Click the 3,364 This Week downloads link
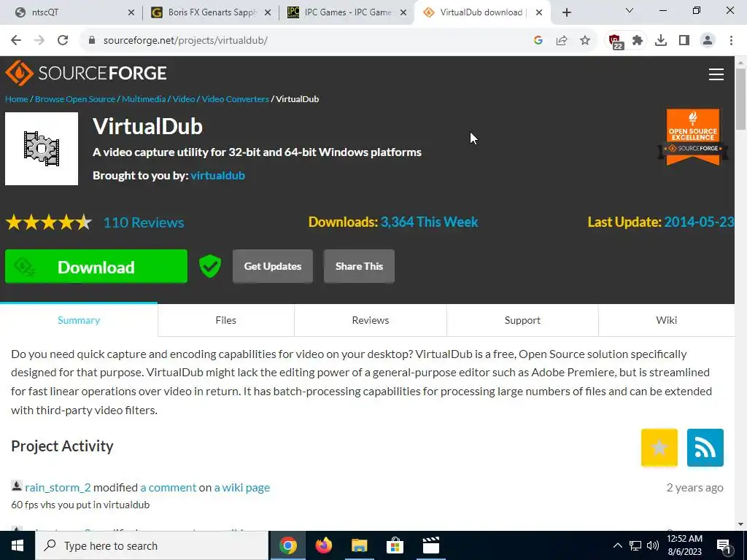 click(429, 222)
